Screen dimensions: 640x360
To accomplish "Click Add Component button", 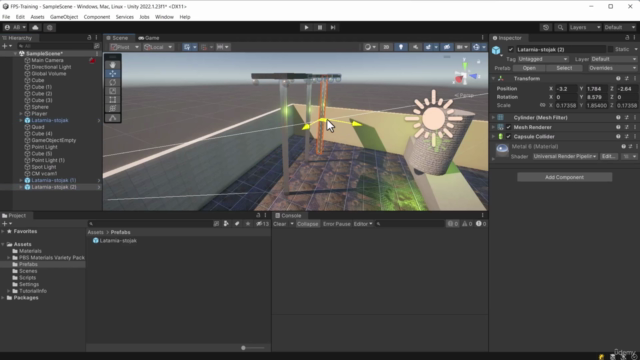I will point(564,177).
